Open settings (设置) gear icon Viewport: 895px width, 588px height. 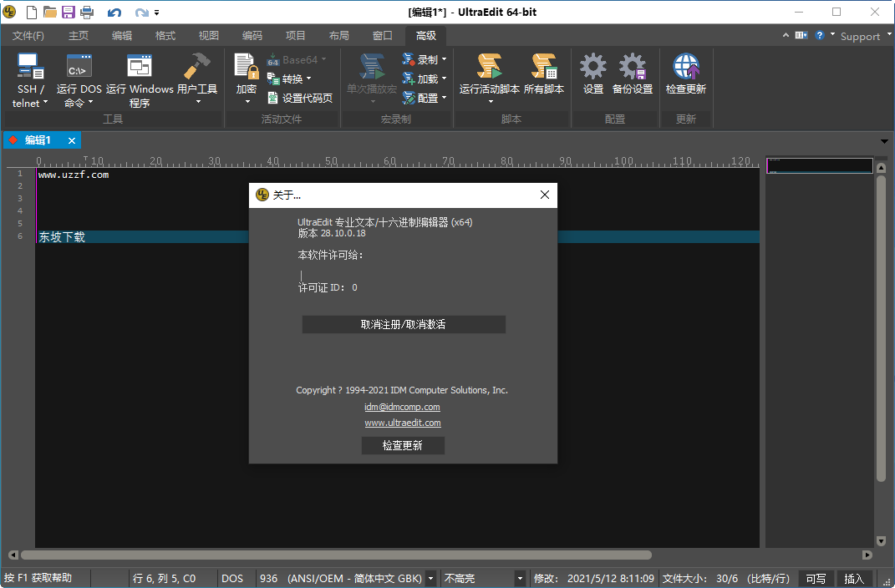coord(593,74)
